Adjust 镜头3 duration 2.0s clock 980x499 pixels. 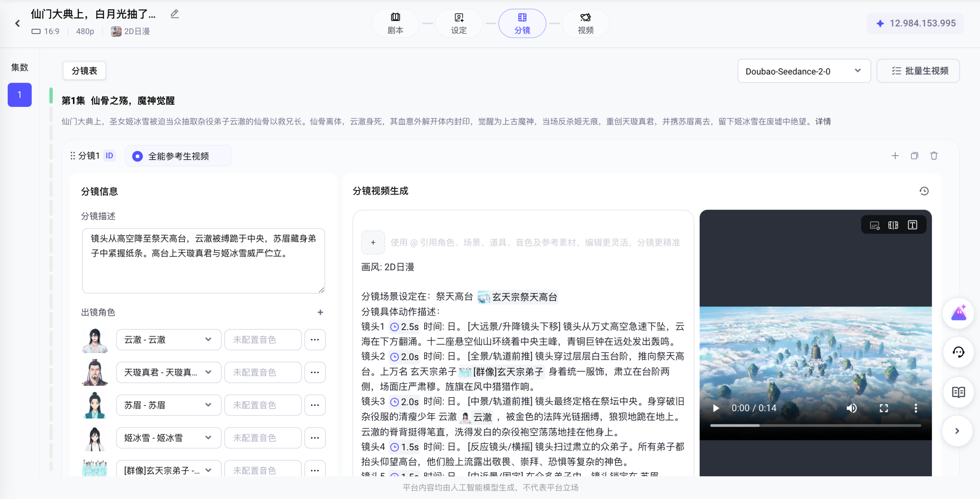pos(404,402)
